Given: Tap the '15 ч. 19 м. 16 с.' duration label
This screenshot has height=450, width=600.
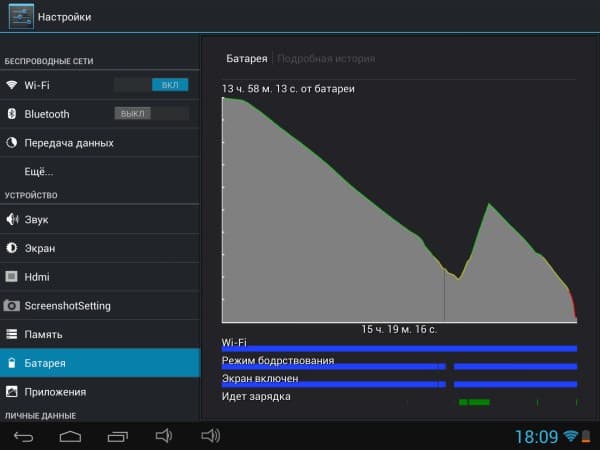Looking at the screenshot, I should click(x=399, y=329).
